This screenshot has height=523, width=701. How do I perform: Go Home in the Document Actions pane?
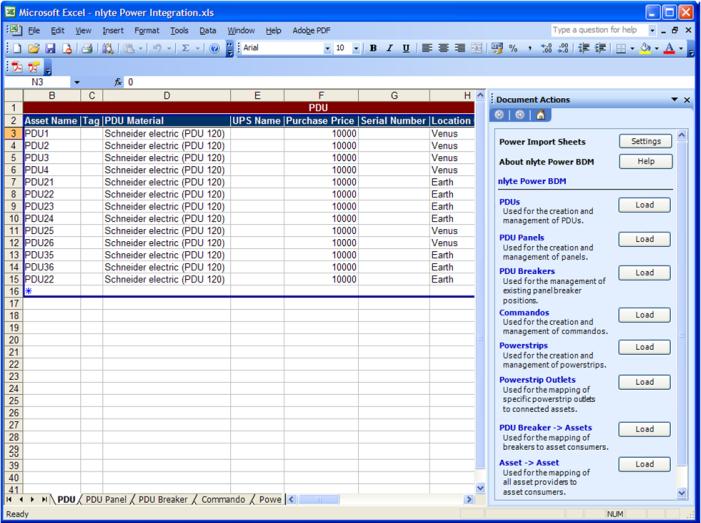point(541,115)
